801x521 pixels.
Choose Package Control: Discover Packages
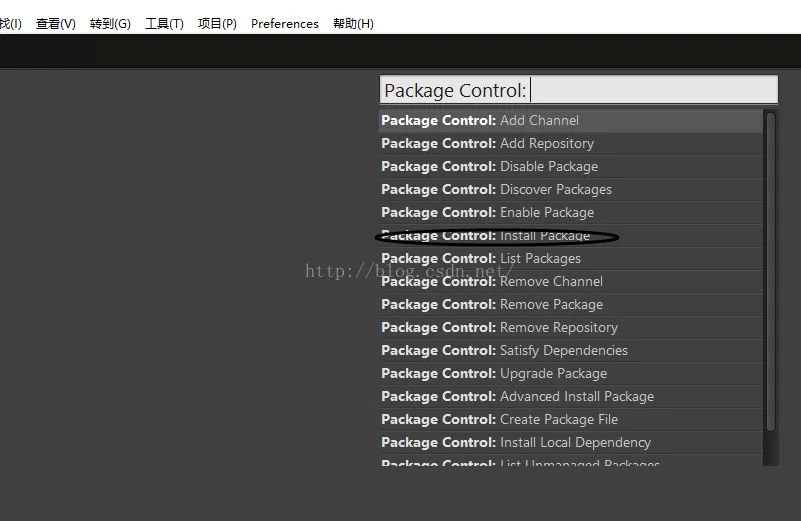click(x=570, y=190)
